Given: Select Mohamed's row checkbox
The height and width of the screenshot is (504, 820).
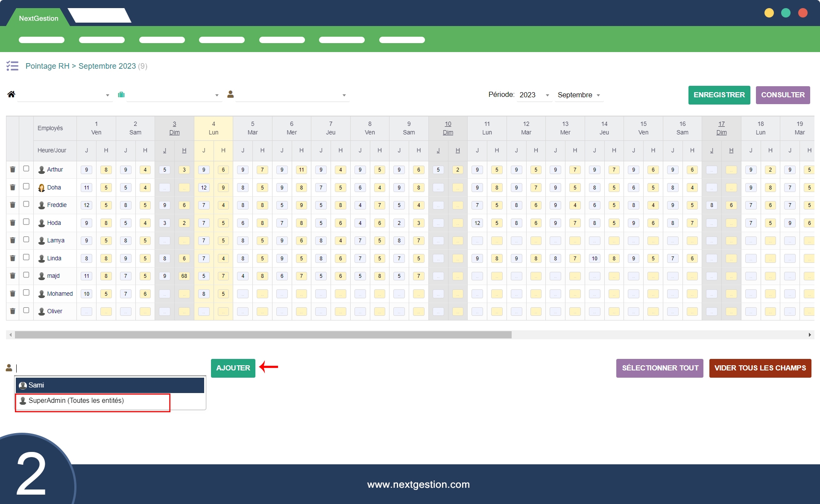Looking at the screenshot, I should (x=26, y=293).
